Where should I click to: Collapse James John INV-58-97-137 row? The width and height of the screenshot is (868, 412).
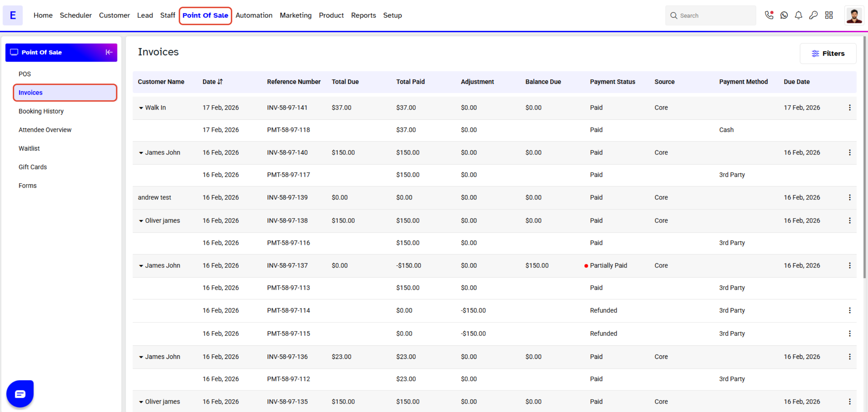click(141, 266)
